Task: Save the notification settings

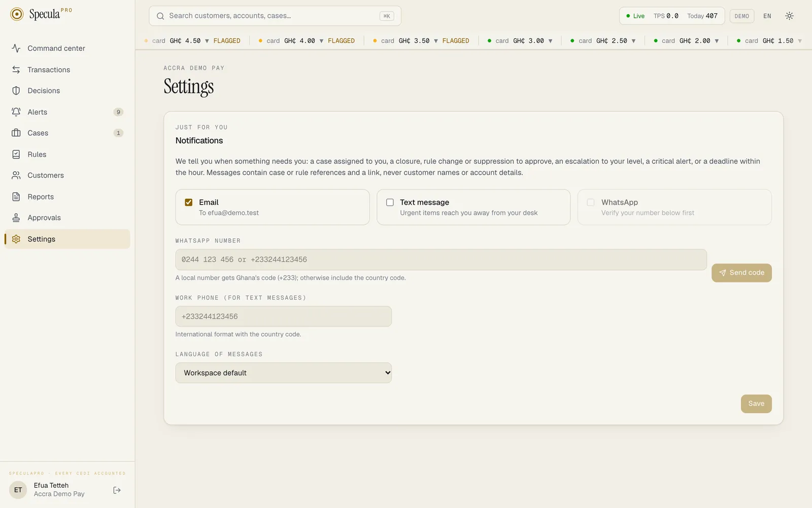Action: pyautogui.click(x=756, y=404)
